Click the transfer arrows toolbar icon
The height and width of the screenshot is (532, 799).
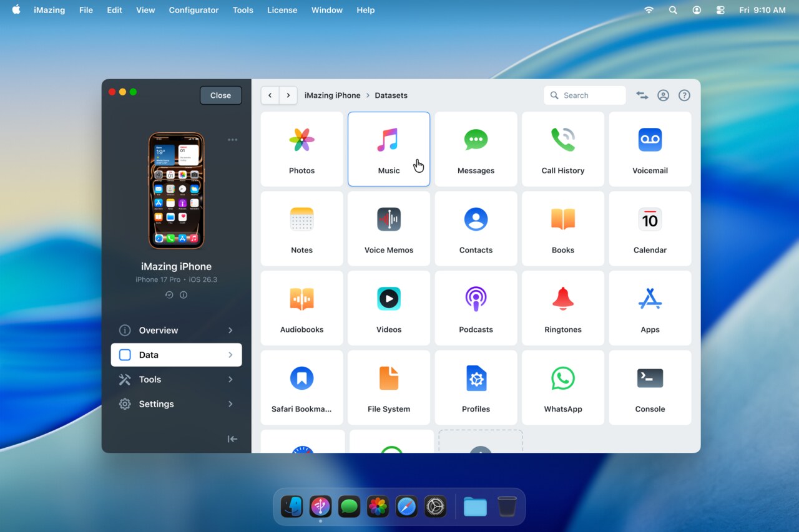(642, 95)
